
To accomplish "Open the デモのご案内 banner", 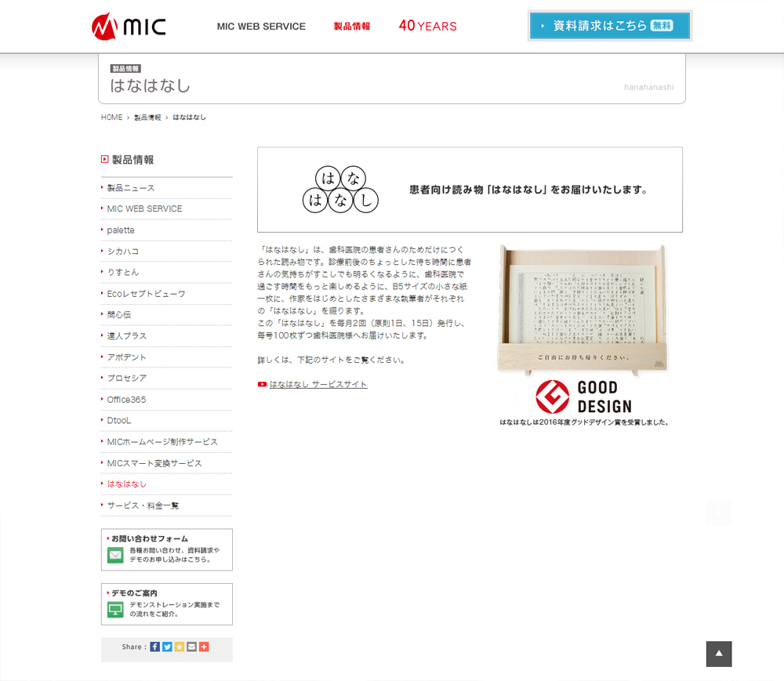I will (x=166, y=604).
